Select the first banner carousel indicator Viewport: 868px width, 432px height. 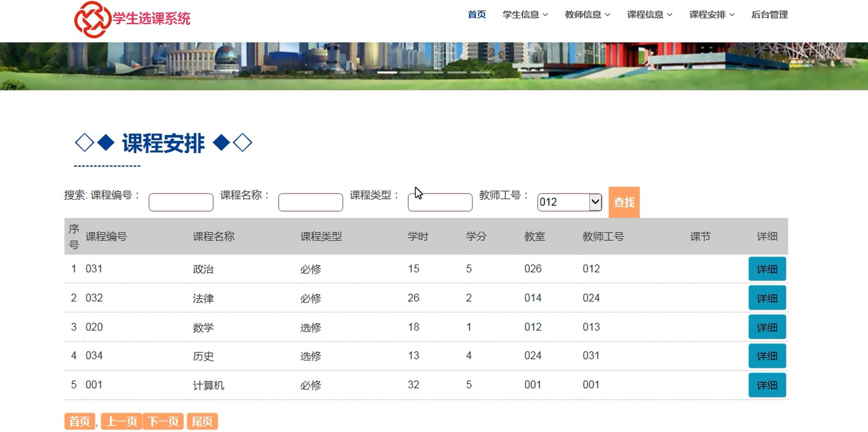pyautogui.click(x=387, y=72)
